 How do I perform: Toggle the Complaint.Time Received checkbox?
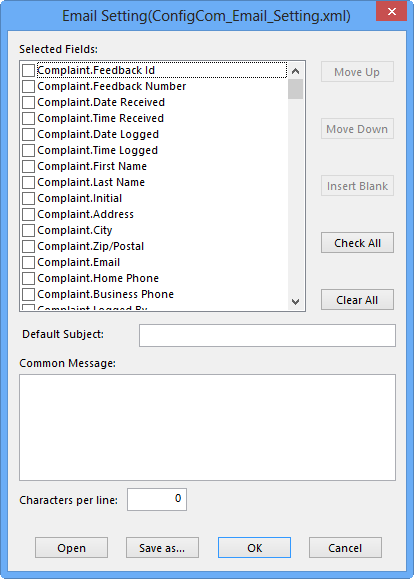(28, 118)
